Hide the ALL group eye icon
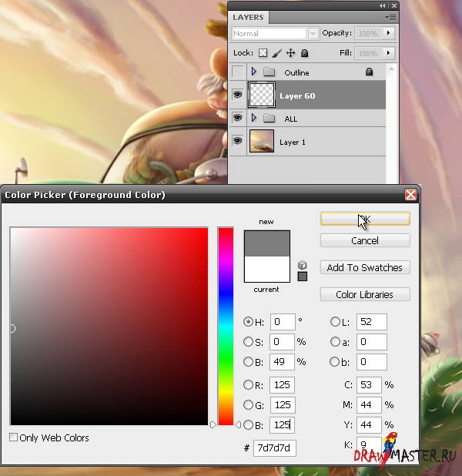 [237, 118]
